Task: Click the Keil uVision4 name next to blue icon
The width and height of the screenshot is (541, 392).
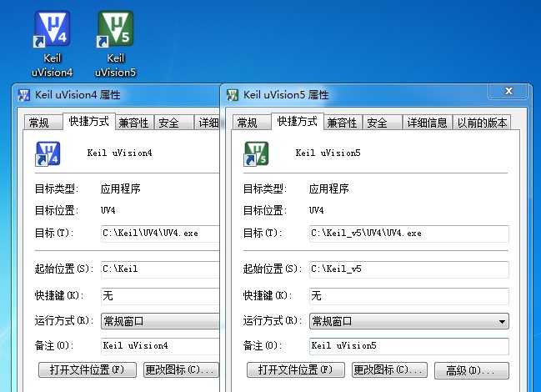Action: 119,153
